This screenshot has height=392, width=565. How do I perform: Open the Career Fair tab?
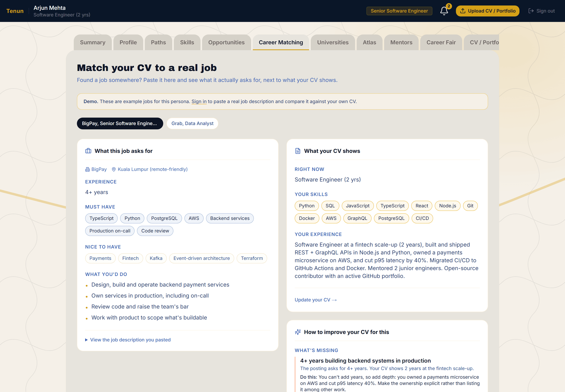point(441,42)
